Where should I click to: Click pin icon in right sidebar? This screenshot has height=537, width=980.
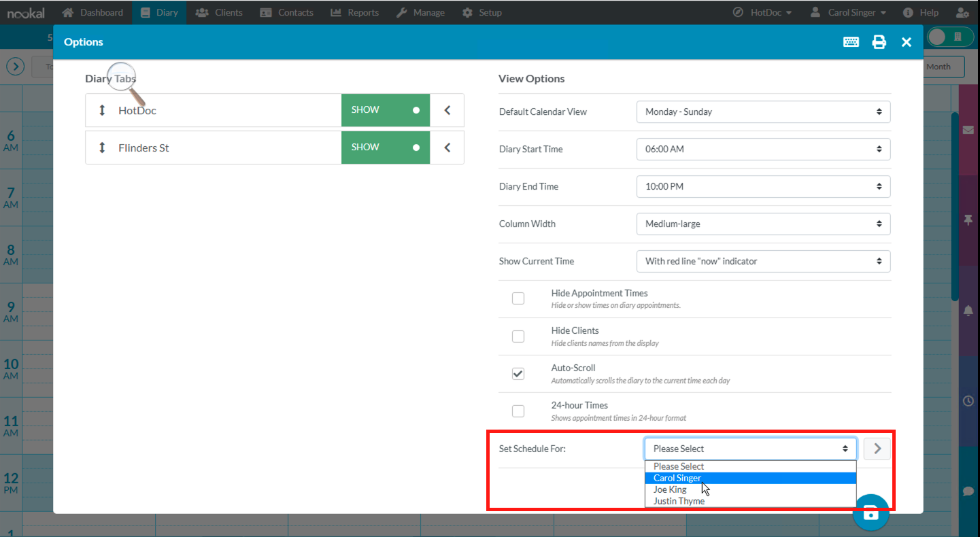(x=968, y=220)
